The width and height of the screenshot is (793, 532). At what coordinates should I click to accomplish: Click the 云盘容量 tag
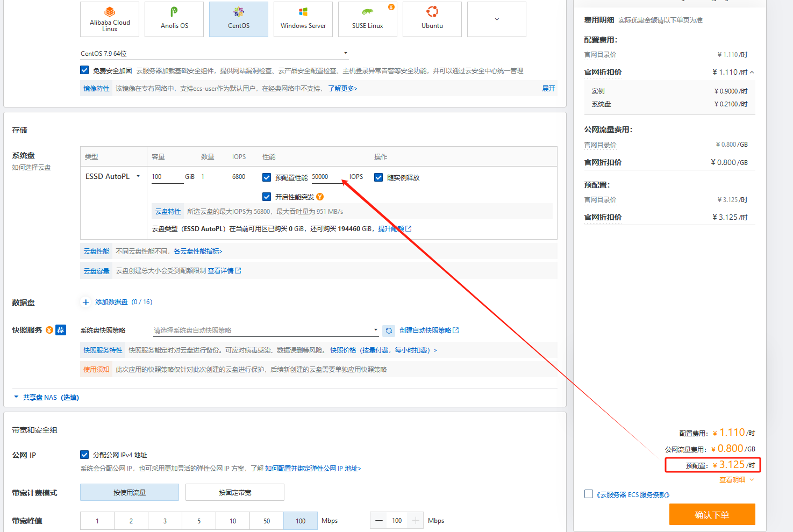pos(96,271)
